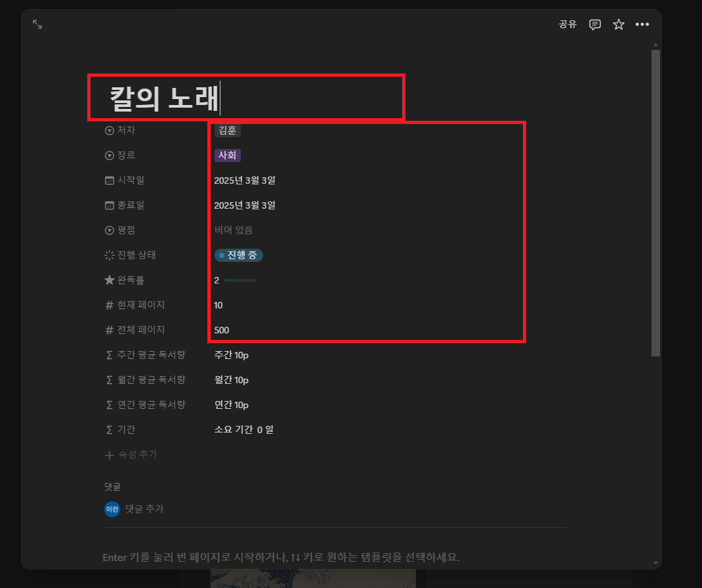Viewport: 702px width, 588px height.
Task: Open the empty 평점 value 비어 있음
Action: click(234, 230)
